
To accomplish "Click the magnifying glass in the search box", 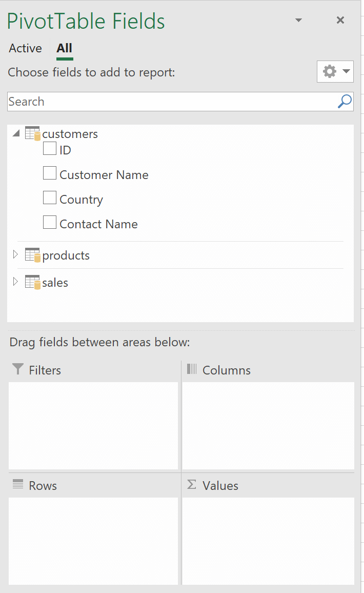I will [344, 102].
